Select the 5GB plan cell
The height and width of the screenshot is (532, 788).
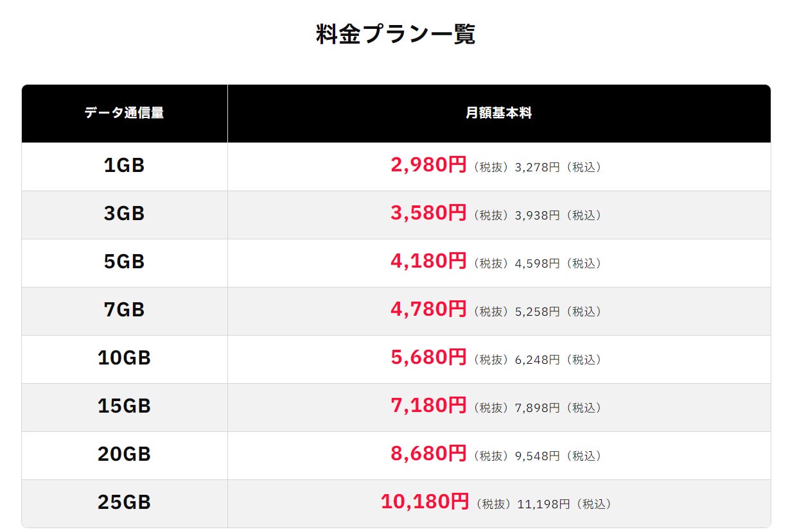[124, 262]
